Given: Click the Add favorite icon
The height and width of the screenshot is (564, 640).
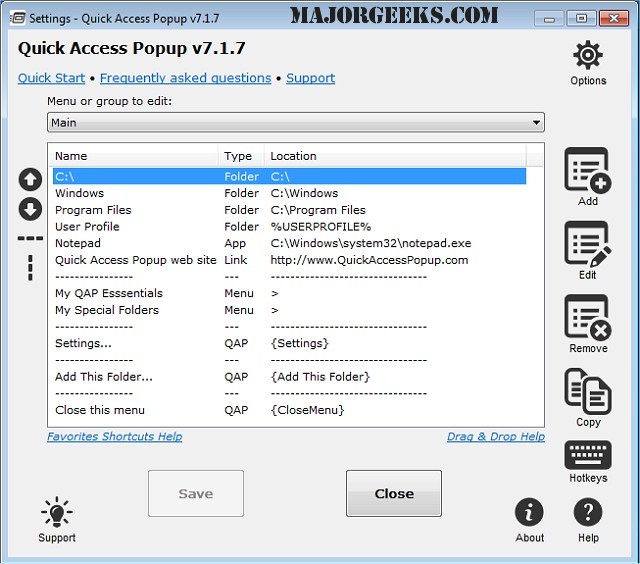Looking at the screenshot, I should [x=587, y=170].
